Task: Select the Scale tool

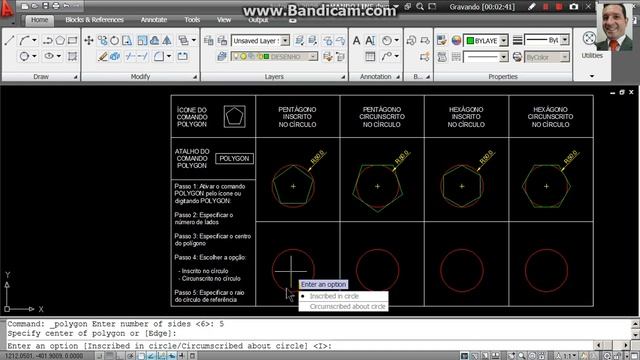Action: [142, 40]
